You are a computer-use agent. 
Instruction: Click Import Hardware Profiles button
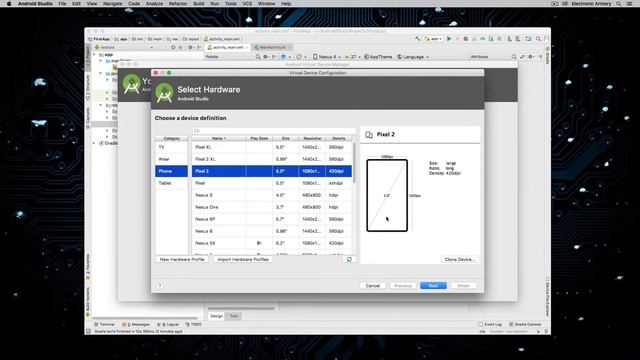tap(243, 260)
